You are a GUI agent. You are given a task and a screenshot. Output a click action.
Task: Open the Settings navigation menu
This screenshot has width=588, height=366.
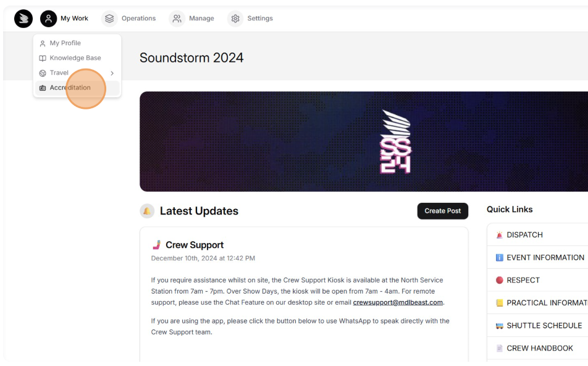[x=260, y=19]
